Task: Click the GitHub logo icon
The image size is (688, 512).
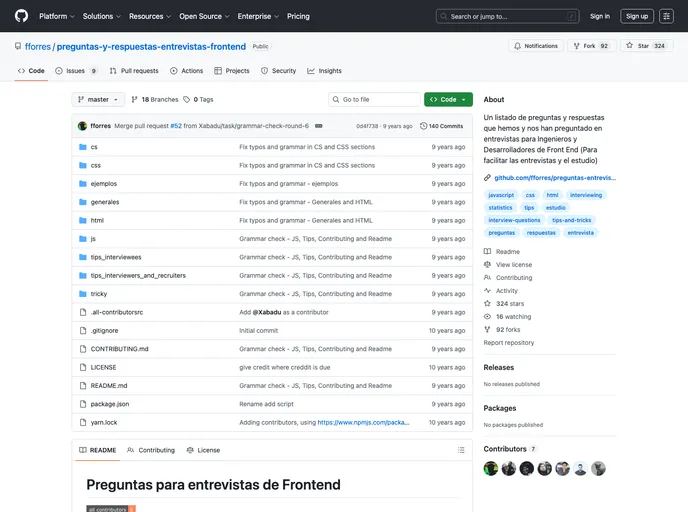Action: [x=22, y=16]
